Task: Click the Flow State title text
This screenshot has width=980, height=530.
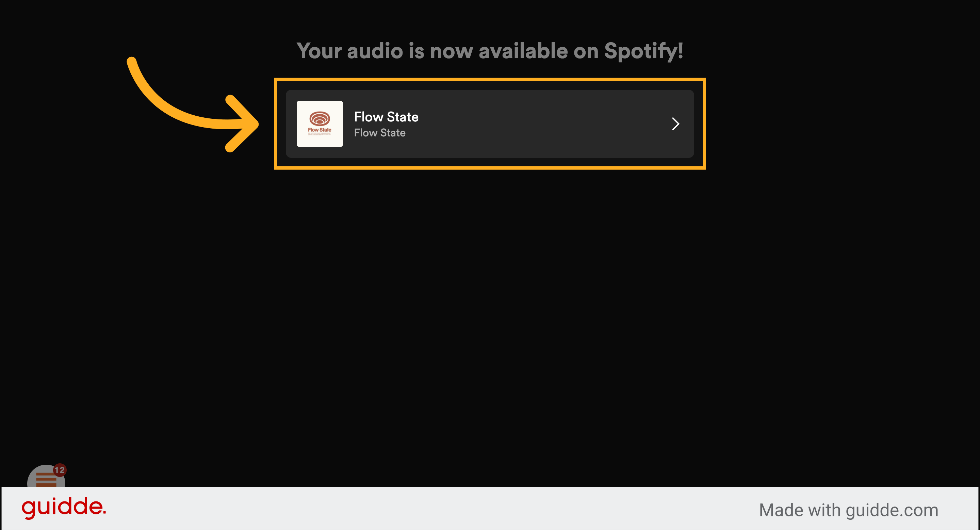Action: (386, 117)
